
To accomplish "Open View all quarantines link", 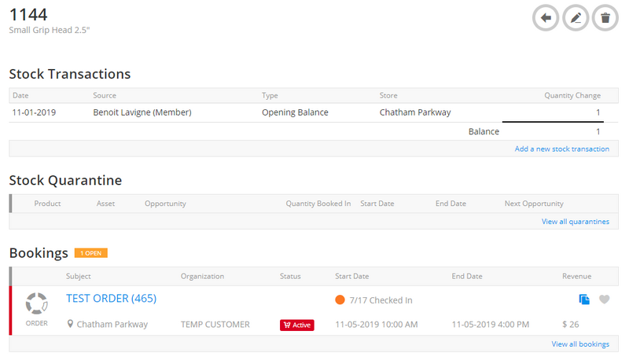I will (x=575, y=222).
